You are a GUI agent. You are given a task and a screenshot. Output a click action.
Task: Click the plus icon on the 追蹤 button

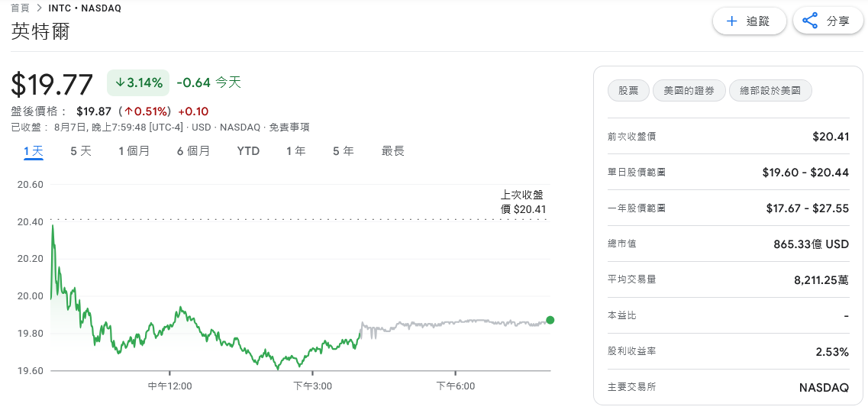pos(731,21)
